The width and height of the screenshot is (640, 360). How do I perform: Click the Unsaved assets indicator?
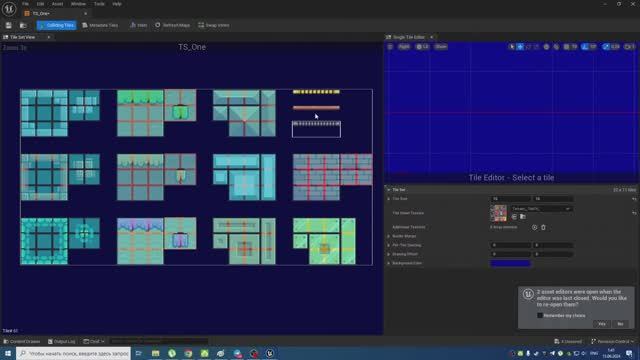click(x=568, y=341)
